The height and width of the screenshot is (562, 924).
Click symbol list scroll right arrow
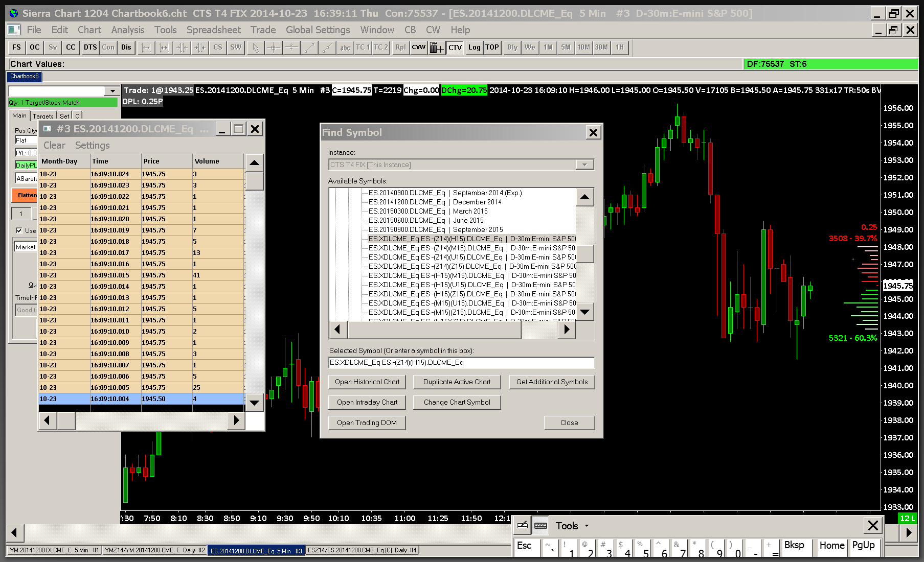[567, 330]
